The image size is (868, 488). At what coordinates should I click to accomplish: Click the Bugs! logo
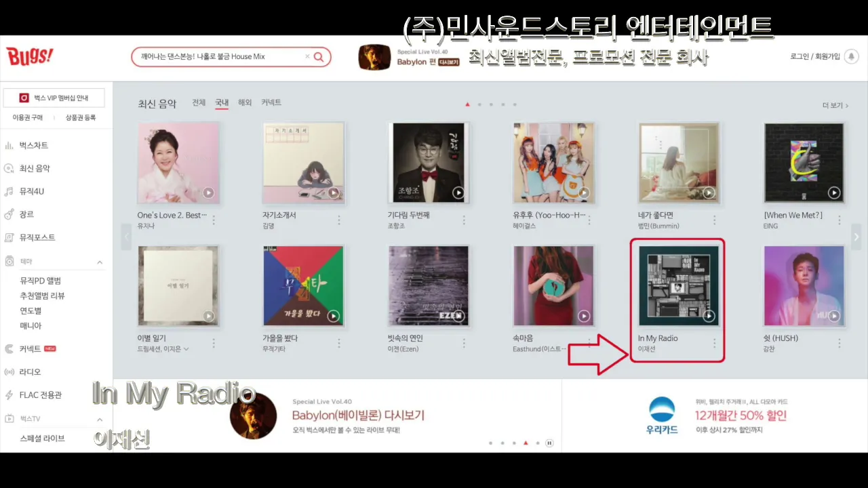(x=30, y=56)
